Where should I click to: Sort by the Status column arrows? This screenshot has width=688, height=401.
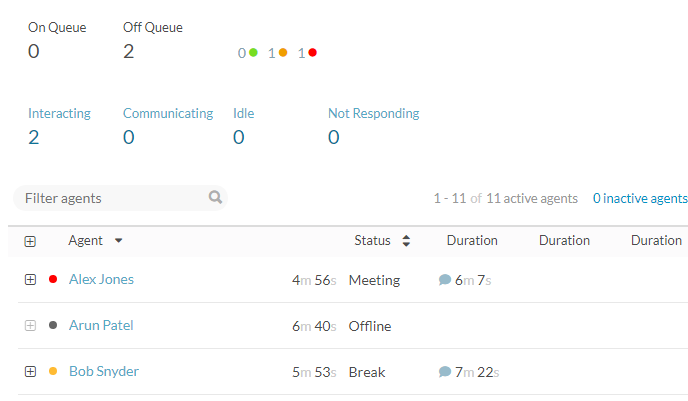click(406, 241)
